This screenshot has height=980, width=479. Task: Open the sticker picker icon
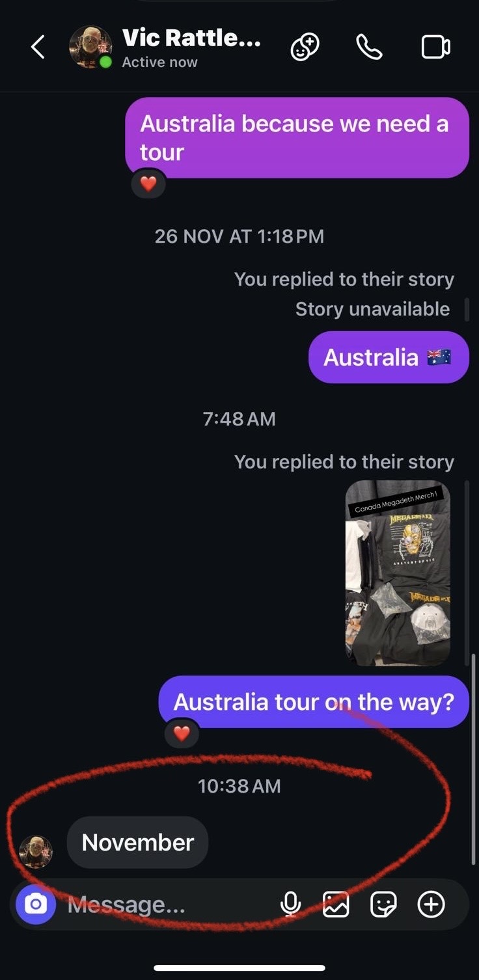pyautogui.click(x=383, y=904)
